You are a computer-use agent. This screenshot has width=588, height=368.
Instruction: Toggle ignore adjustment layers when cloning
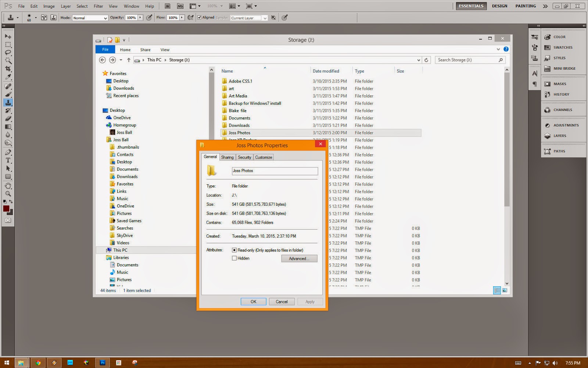[x=273, y=18]
